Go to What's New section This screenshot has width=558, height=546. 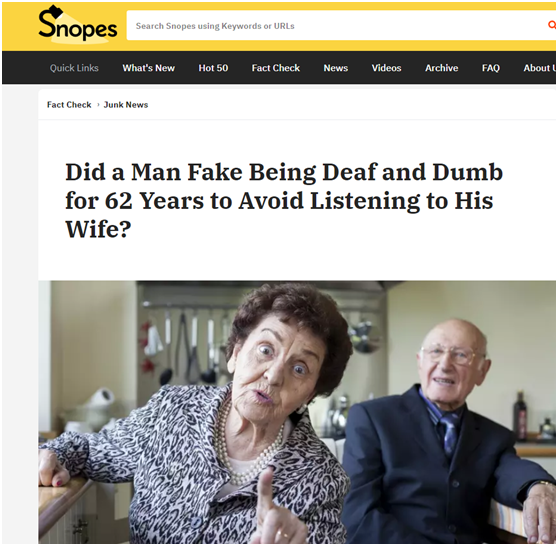tap(148, 68)
